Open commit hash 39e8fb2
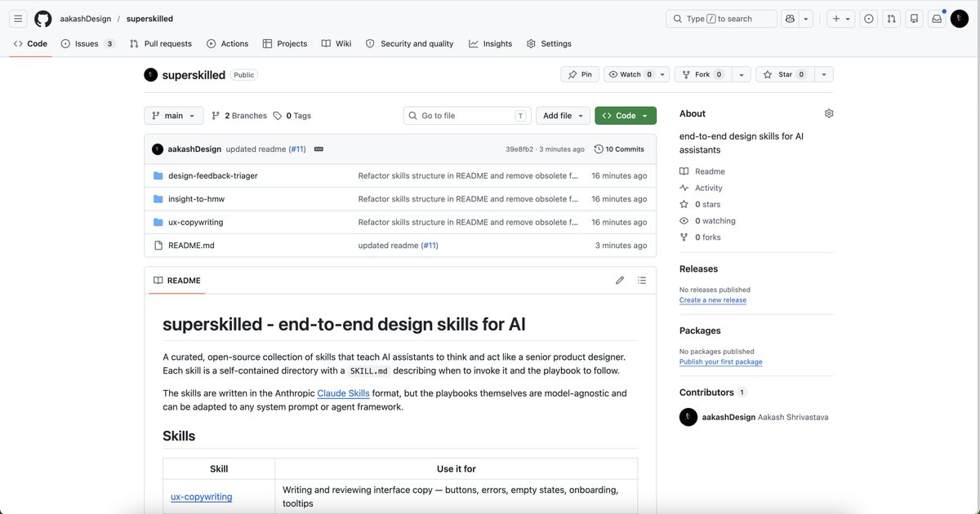Image resolution: width=980 pixels, height=514 pixels. [519, 149]
